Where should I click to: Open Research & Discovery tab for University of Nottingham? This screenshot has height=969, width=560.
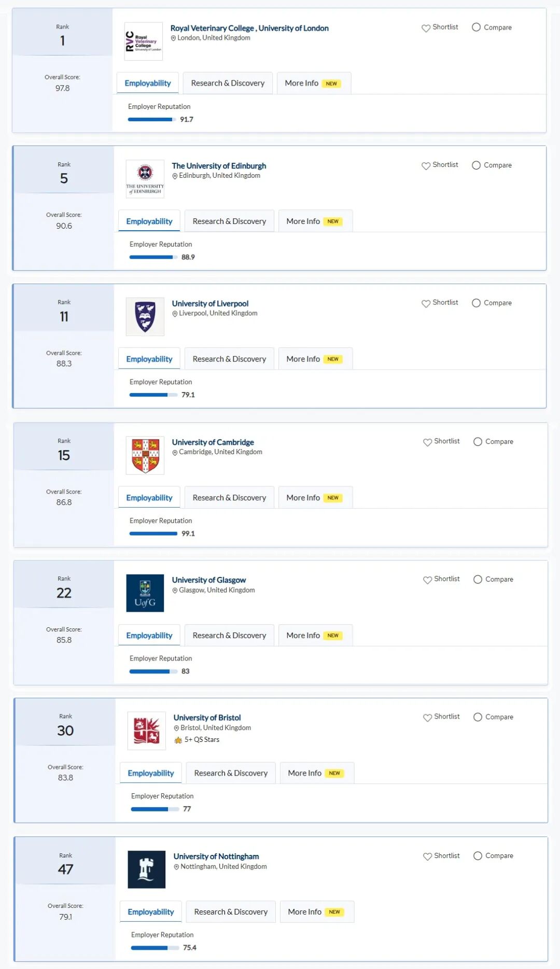[x=231, y=912]
